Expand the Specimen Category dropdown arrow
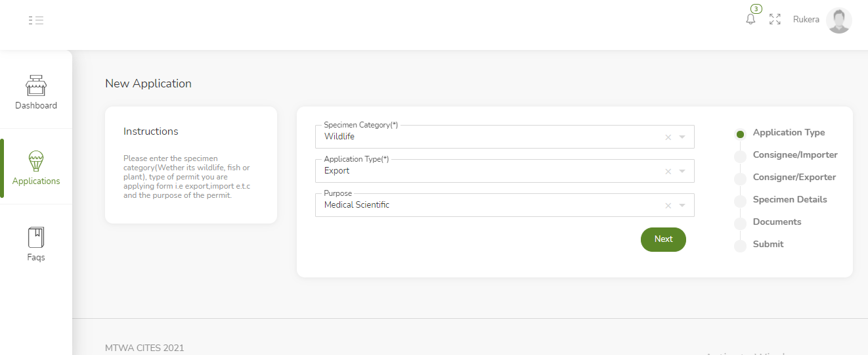This screenshot has height=355, width=868. pyautogui.click(x=682, y=137)
